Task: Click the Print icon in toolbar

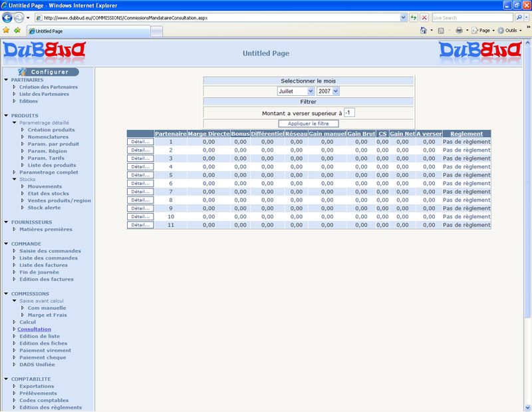Action: [x=459, y=31]
